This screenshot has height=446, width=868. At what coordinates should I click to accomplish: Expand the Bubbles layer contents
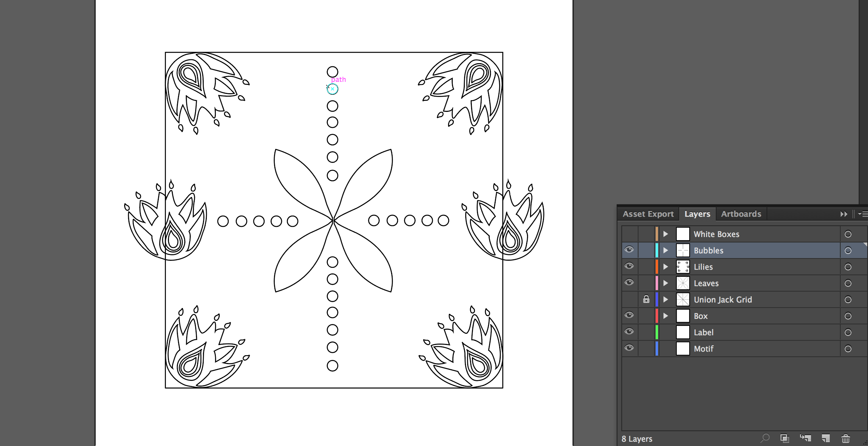tap(666, 250)
